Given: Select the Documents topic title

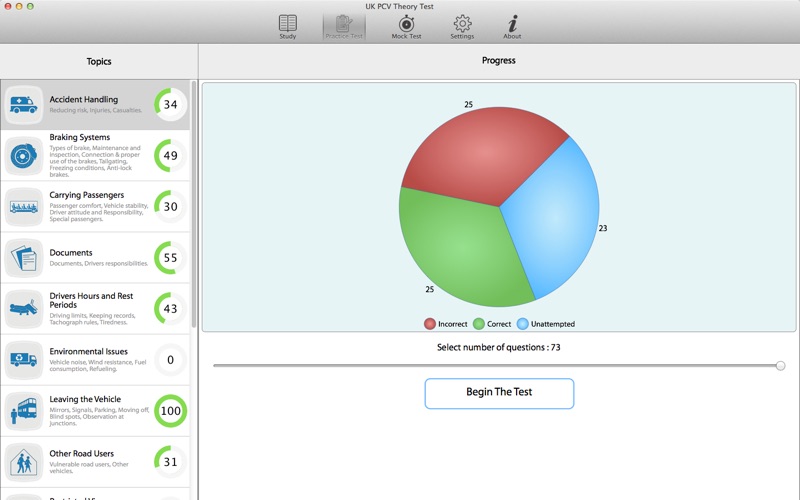Looking at the screenshot, I should point(71,253).
